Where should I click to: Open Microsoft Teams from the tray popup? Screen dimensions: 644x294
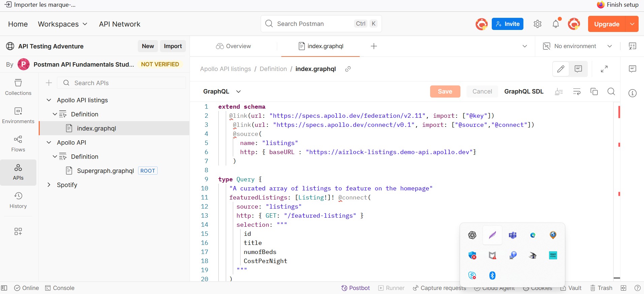[x=513, y=235]
